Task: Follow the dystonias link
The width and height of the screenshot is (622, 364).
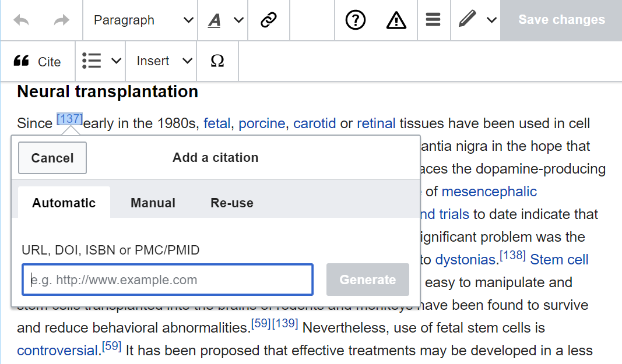Action: (466, 260)
